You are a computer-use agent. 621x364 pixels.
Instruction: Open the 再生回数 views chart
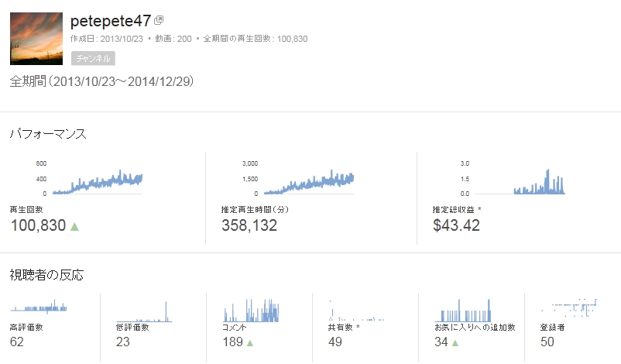tap(89, 178)
